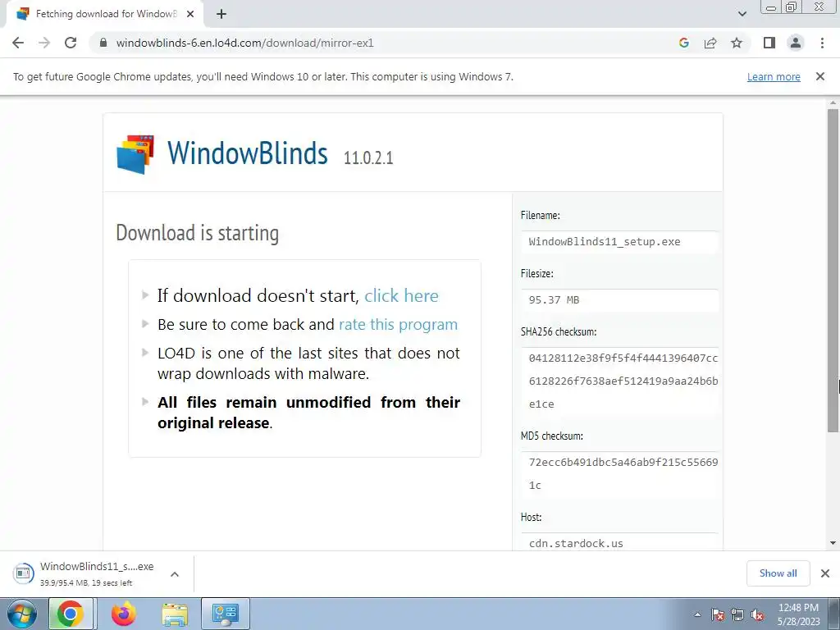
Task: Dismiss the Chrome update notification
Action: (x=819, y=76)
